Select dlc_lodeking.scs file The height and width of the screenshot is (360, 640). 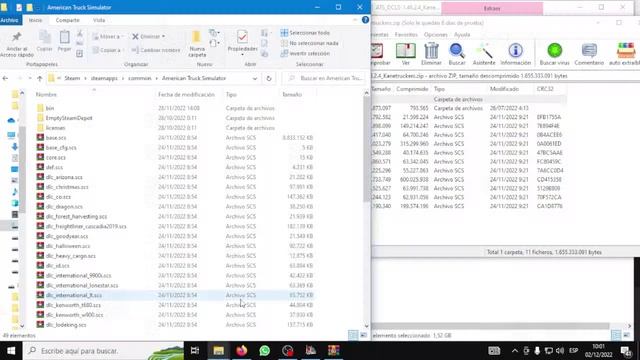[66, 325]
